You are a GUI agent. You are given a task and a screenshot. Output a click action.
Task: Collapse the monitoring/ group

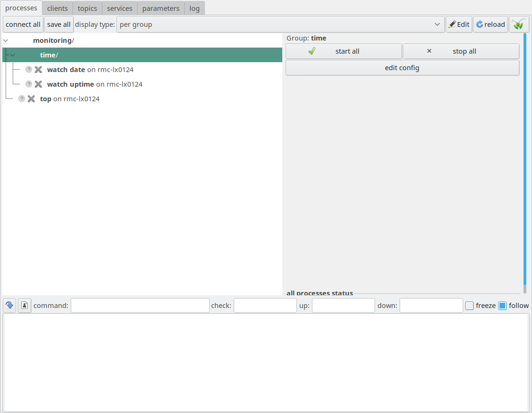(x=6, y=40)
